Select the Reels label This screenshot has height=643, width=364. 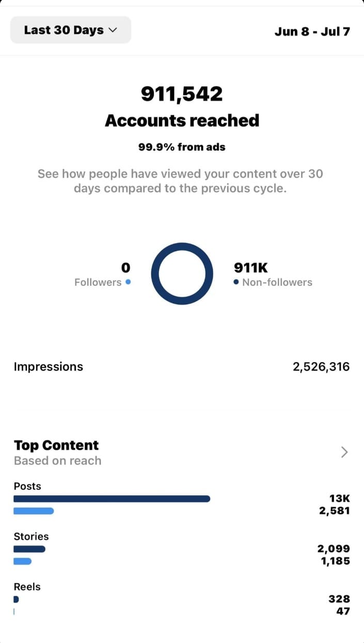[27, 587]
